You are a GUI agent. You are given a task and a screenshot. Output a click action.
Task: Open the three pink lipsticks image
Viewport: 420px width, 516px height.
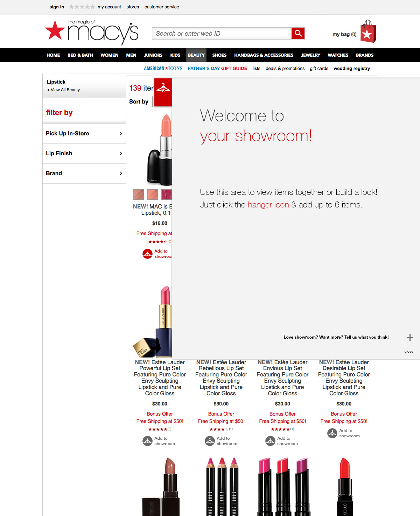pos(283,486)
